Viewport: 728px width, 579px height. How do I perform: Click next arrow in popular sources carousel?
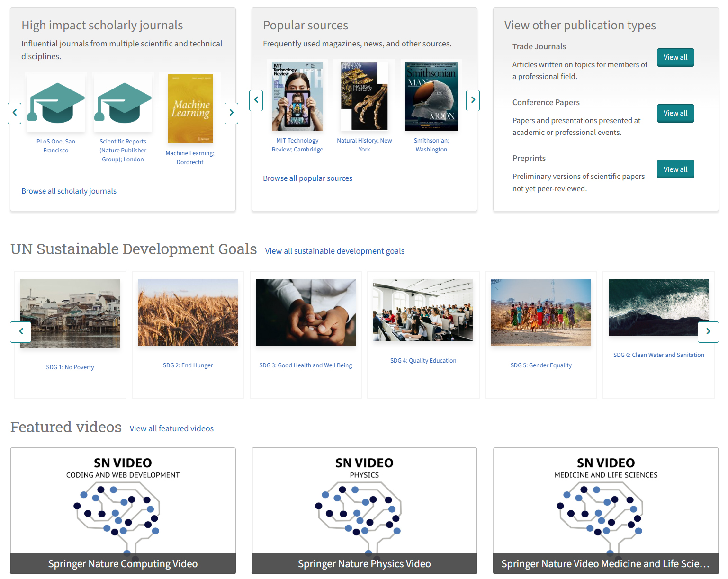[x=473, y=100]
